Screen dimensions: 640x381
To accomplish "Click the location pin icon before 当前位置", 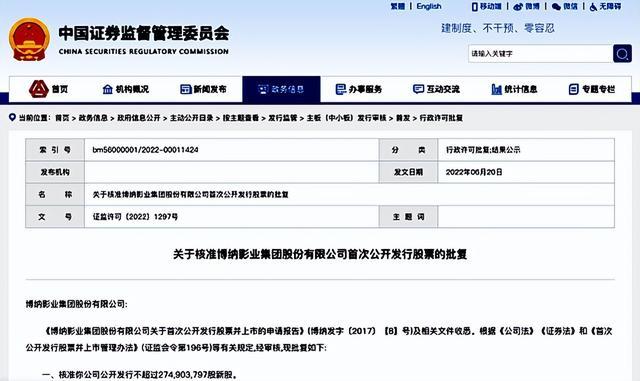I will 12,118.
